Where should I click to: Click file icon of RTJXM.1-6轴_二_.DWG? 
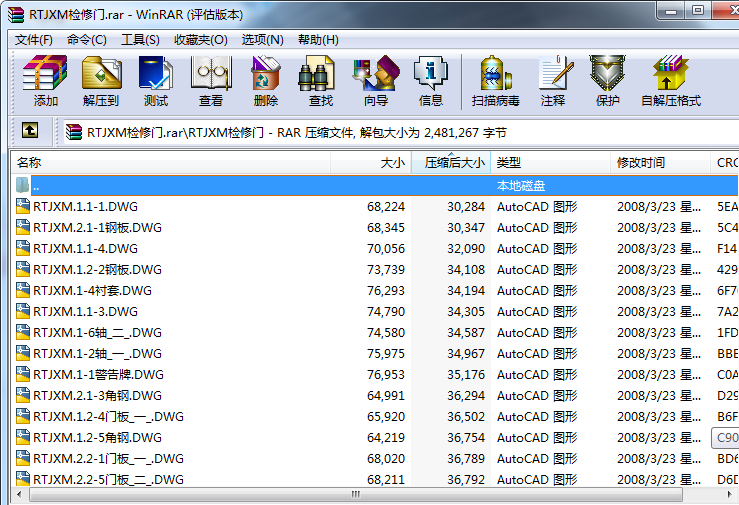click(x=23, y=333)
